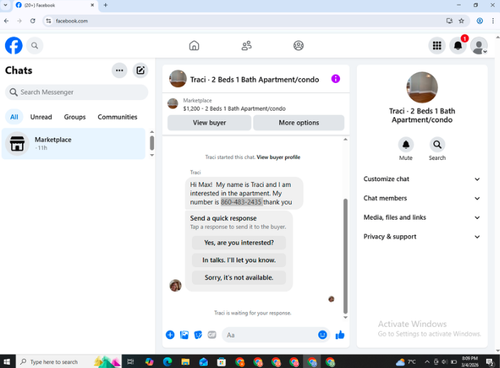Viewport: 500px width, 368px height.
Task: Attach a photo with the image icon
Action: (184, 335)
